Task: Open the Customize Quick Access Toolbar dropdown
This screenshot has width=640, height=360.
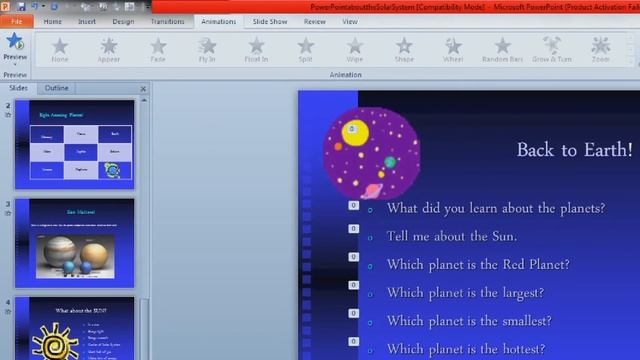Action: pyautogui.click(x=147, y=7)
